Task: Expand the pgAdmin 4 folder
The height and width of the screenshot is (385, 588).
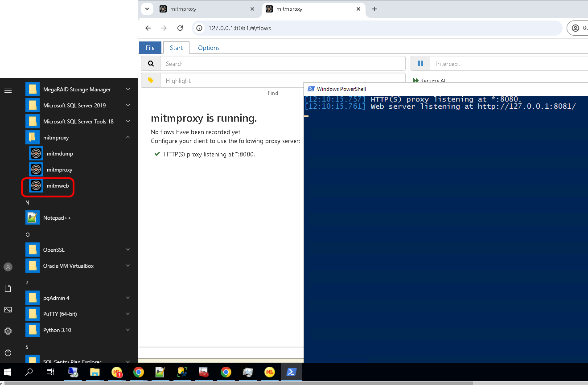Action: [x=128, y=298]
